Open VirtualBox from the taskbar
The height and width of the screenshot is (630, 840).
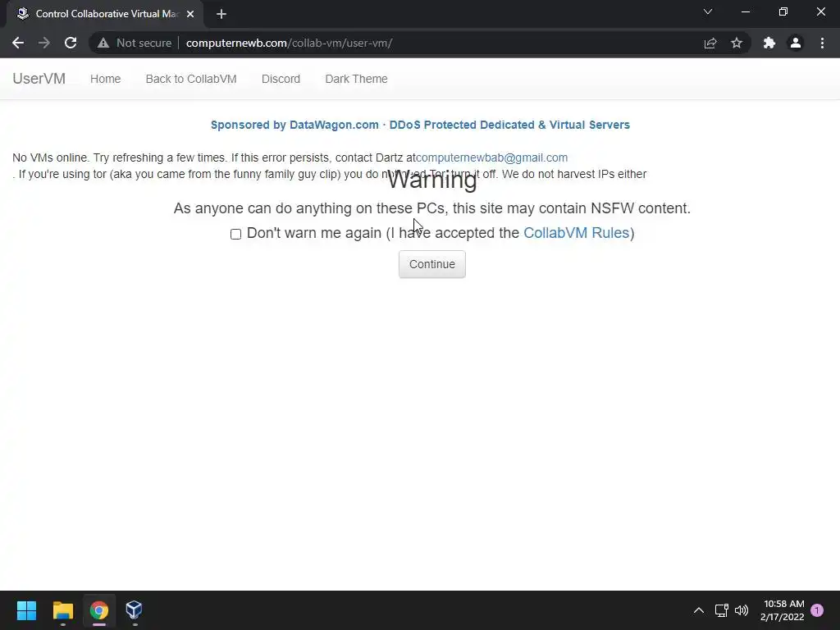coord(134,610)
